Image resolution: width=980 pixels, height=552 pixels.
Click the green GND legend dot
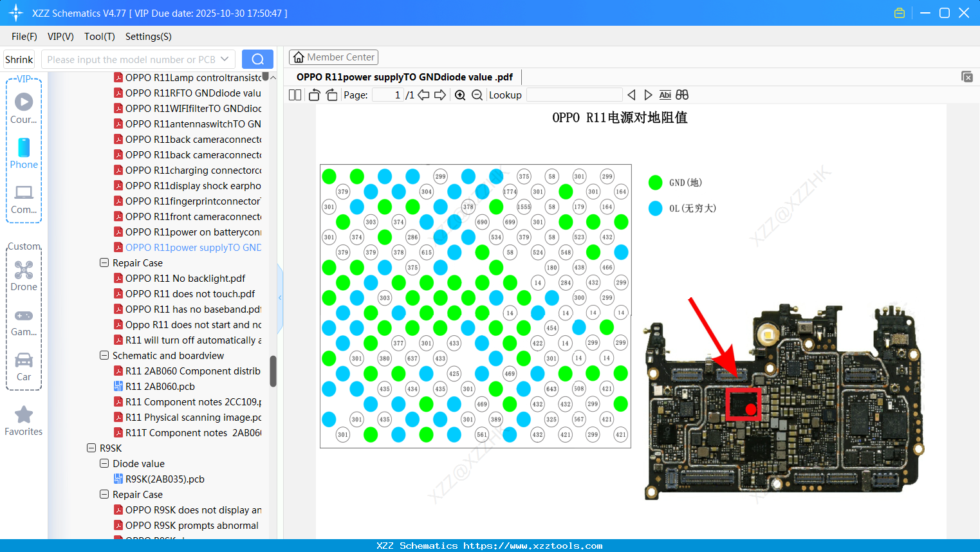[x=655, y=182]
